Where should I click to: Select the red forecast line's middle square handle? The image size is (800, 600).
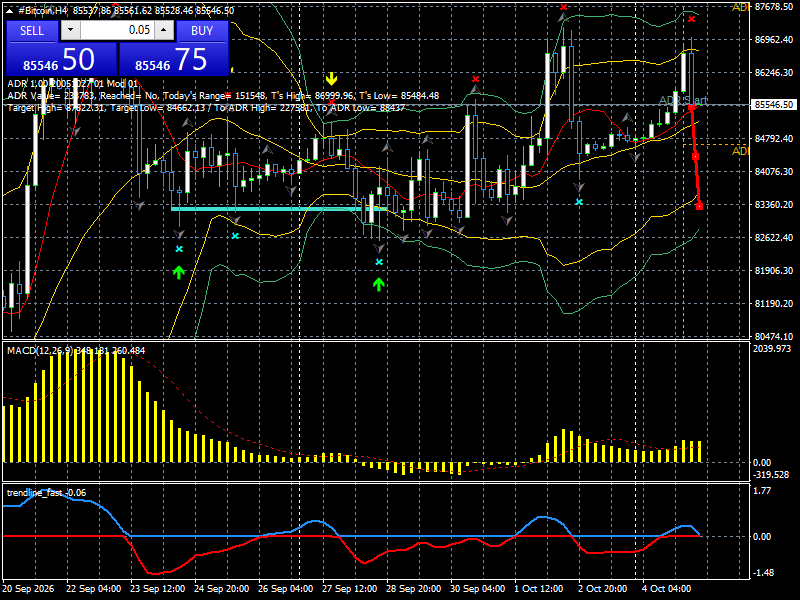point(695,157)
